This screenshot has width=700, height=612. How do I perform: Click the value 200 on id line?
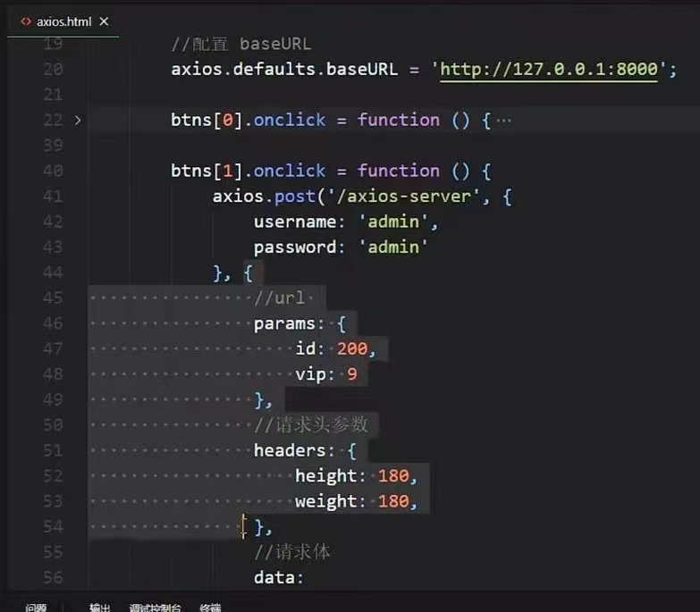pos(352,348)
